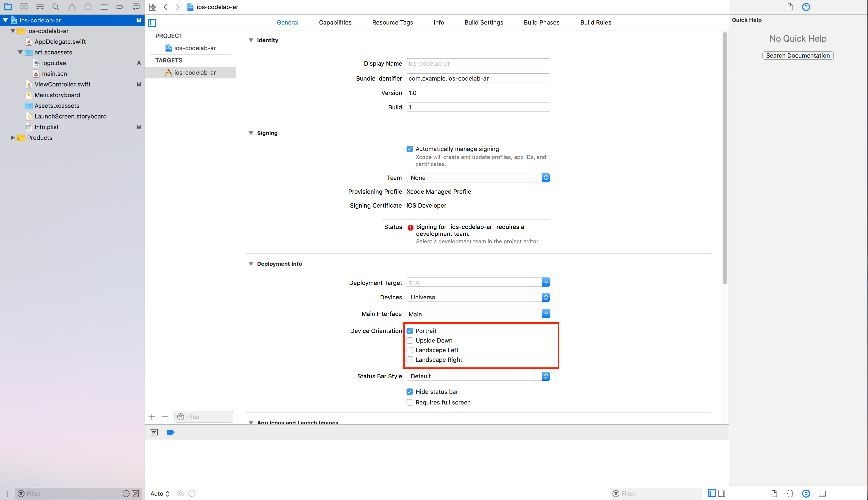Open the object library circle icon

pos(806,494)
